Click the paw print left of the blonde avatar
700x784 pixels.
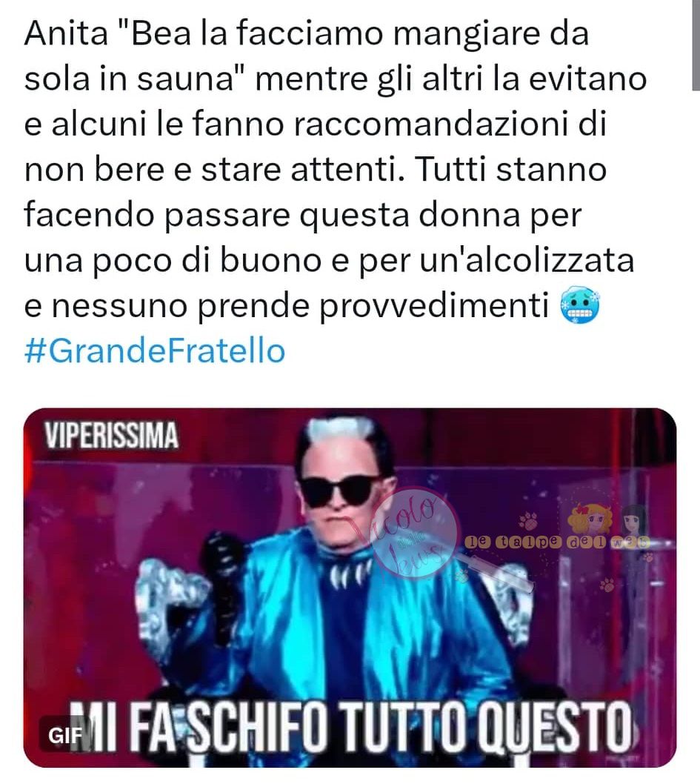coord(528,522)
